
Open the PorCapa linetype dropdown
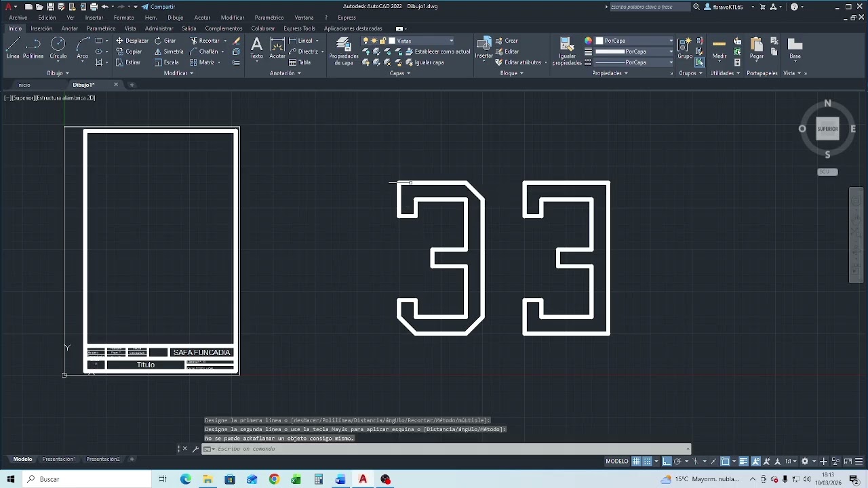click(671, 62)
